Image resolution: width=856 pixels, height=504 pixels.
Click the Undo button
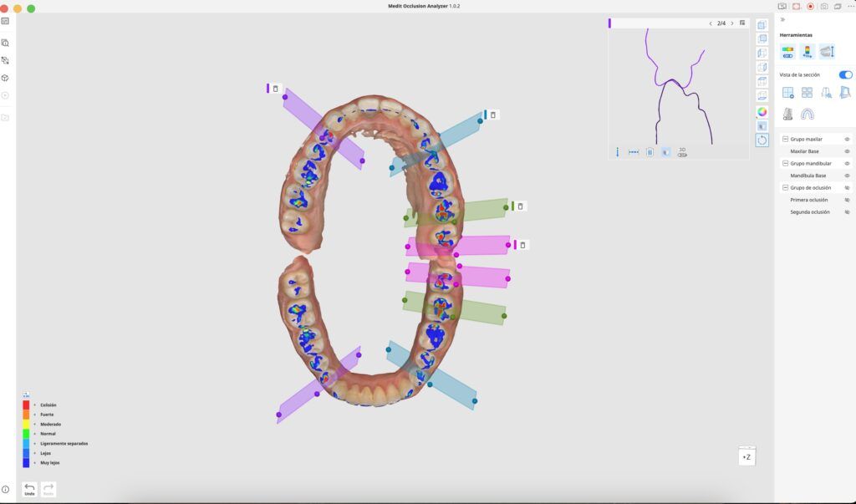click(x=29, y=489)
